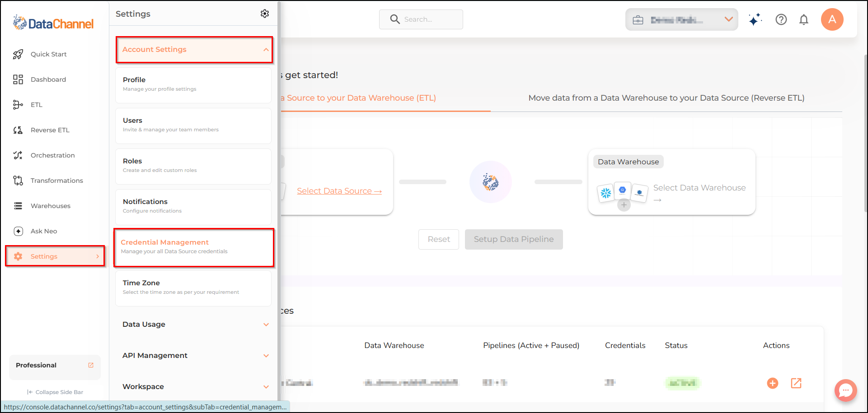Viewport: 868px width, 413px height.
Task: Open the Transformations sidebar icon
Action: coord(18,181)
